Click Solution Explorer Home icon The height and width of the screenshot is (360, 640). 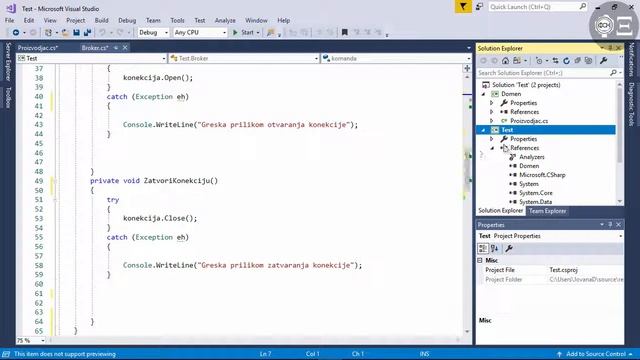pos(505,60)
